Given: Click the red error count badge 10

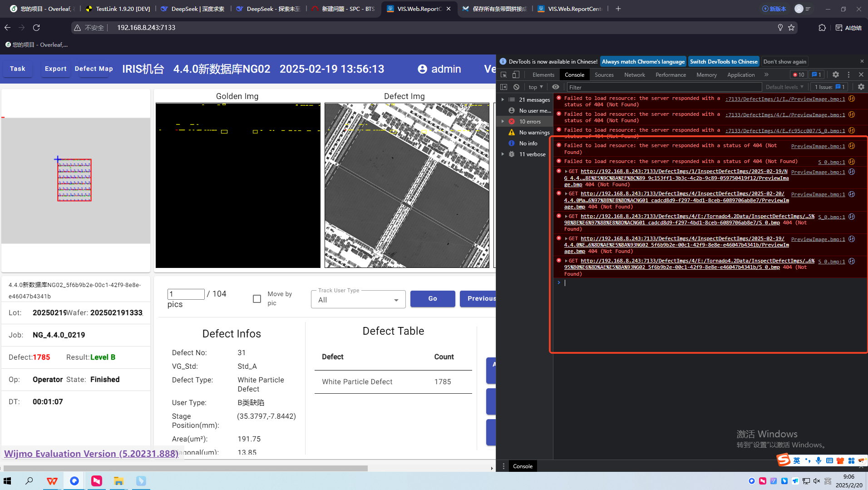Looking at the screenshot, I should [799, 74].
